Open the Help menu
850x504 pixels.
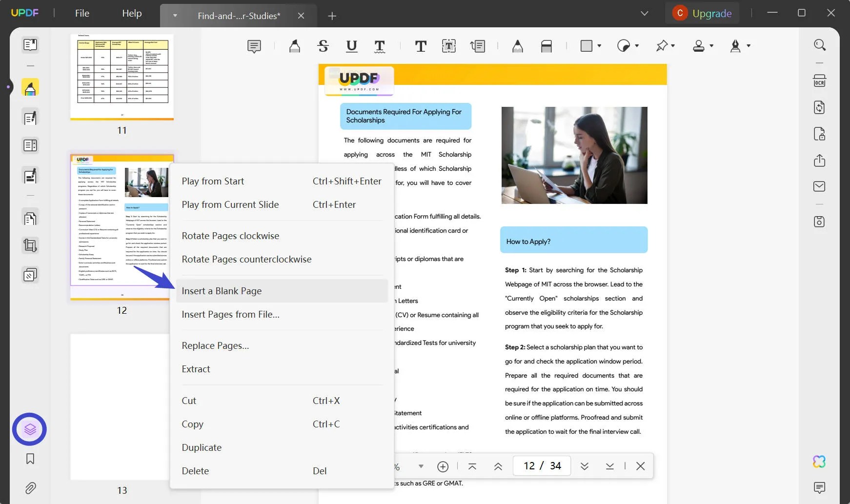coord(131,13)
